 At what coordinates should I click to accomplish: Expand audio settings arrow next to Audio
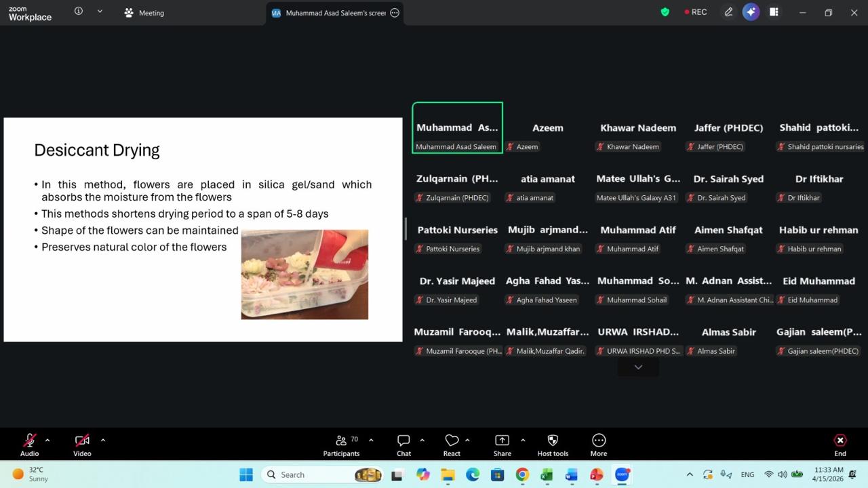click(47, 440)
